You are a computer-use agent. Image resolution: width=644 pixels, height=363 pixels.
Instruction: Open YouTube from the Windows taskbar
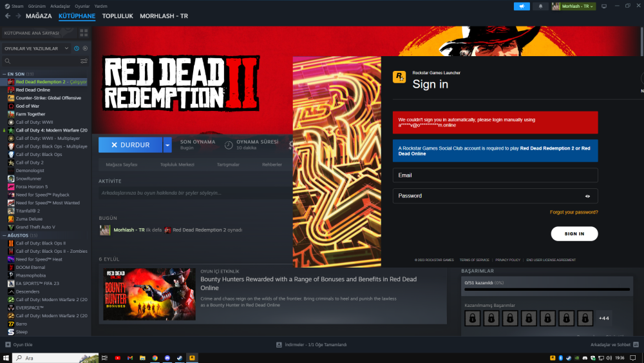click(117, 358)
